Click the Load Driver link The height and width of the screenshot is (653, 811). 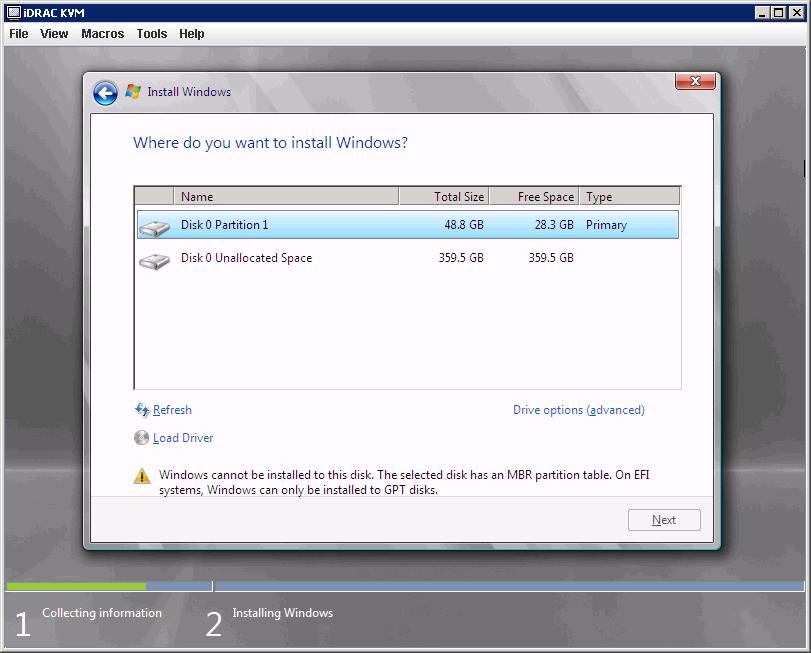183,438
